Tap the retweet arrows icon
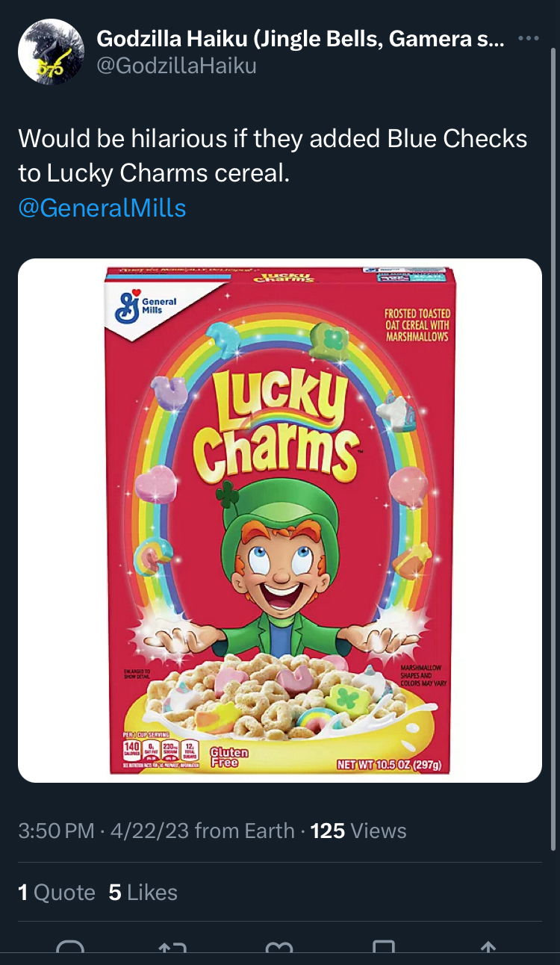The image size is (560, 965). coord(174,949)
